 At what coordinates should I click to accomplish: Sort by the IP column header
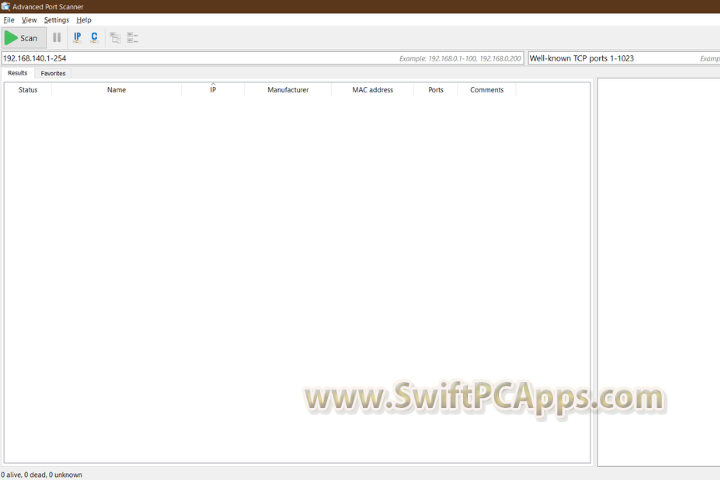(213, 90)
